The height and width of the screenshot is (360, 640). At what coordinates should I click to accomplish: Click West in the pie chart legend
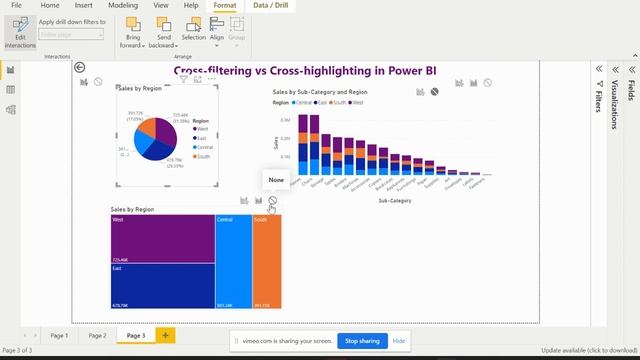coord(200,129)
